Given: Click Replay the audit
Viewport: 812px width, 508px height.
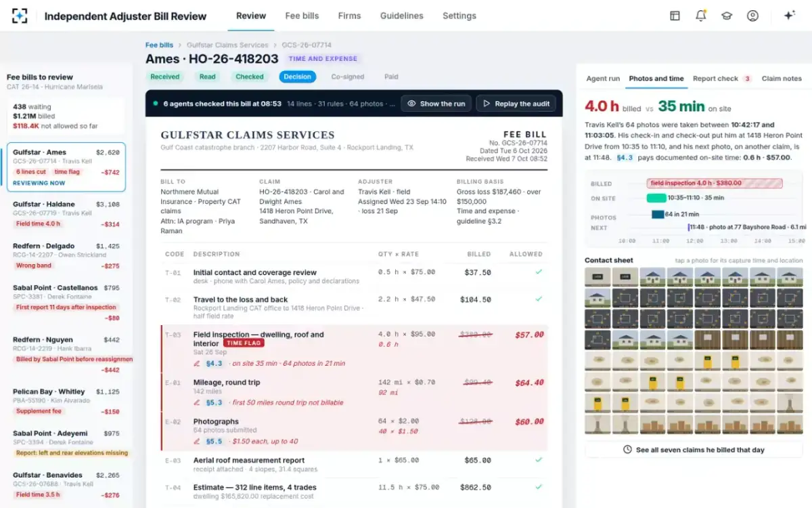Looking at the screenshot, I should pos(516,104).
